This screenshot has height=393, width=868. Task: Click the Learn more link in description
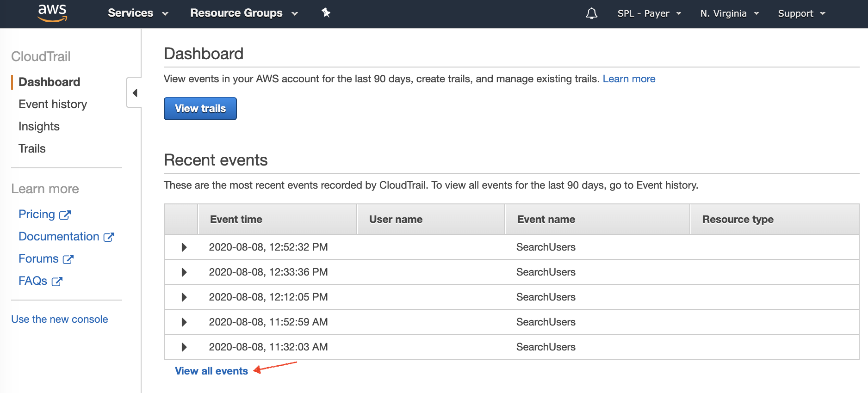629,79
